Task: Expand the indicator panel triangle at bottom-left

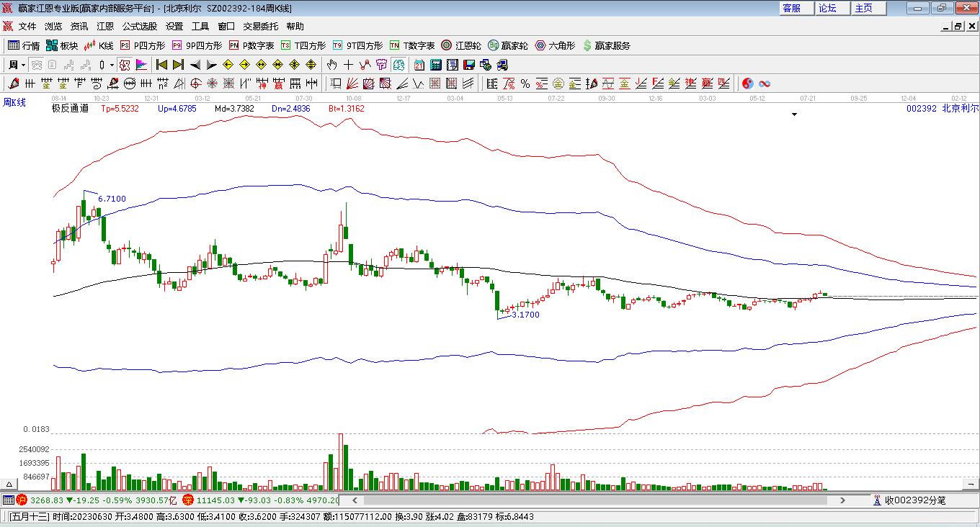Action: pyautogui.click(x=10, y=485)
